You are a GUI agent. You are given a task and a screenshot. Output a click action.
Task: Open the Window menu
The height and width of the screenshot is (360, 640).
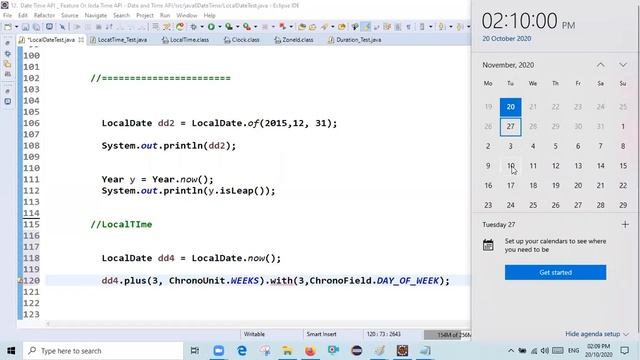click(187, 16)
